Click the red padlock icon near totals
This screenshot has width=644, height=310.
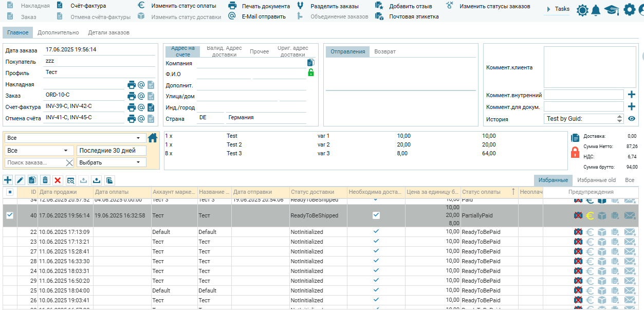575,152
